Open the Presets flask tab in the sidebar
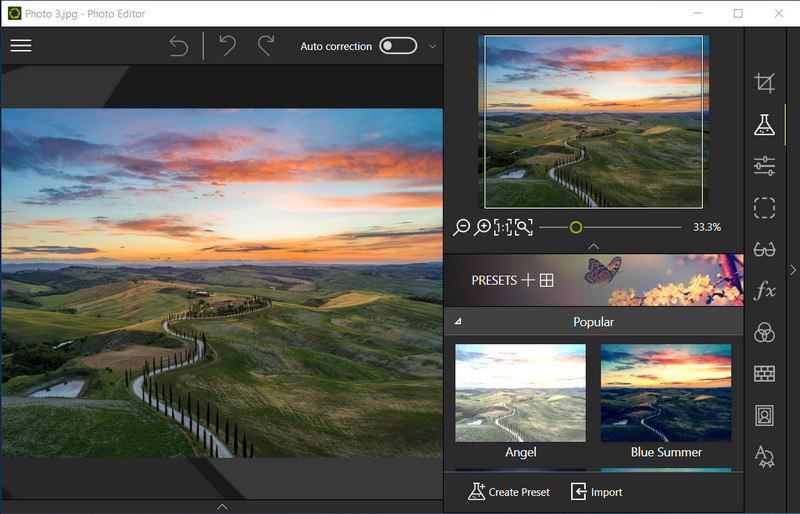This screenshot has width=800, height=514. pos(764,125)
